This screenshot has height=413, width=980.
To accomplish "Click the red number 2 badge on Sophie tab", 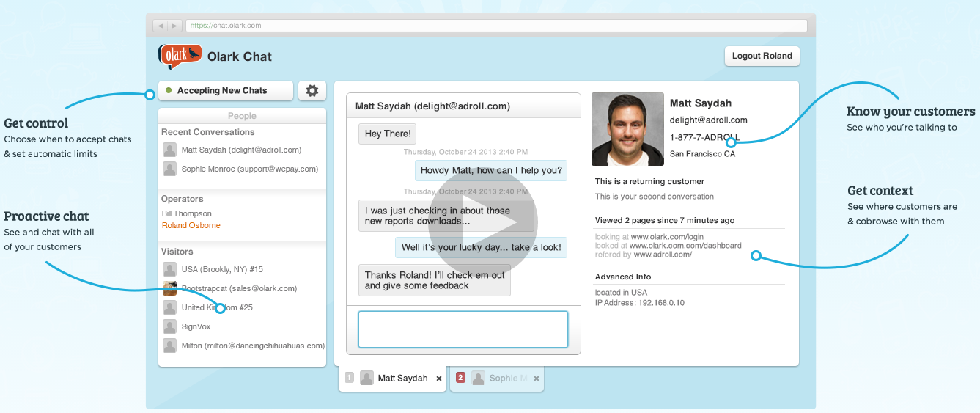I will pos(460,378).
